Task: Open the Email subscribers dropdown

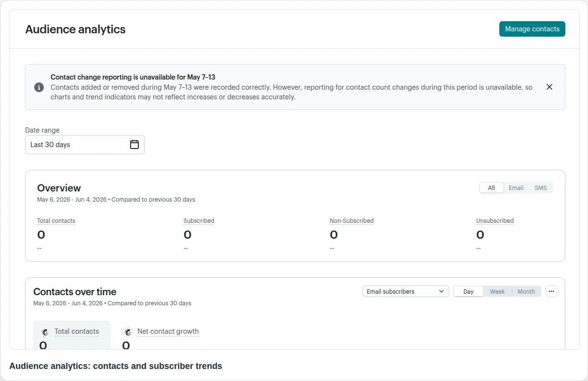Action: pyautogui.click(x=406, y=291)
